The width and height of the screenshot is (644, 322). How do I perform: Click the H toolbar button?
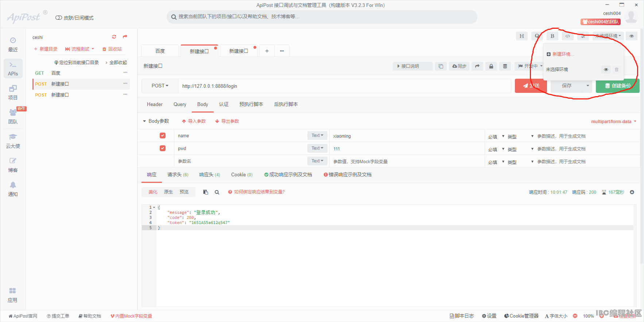point(521,36)
